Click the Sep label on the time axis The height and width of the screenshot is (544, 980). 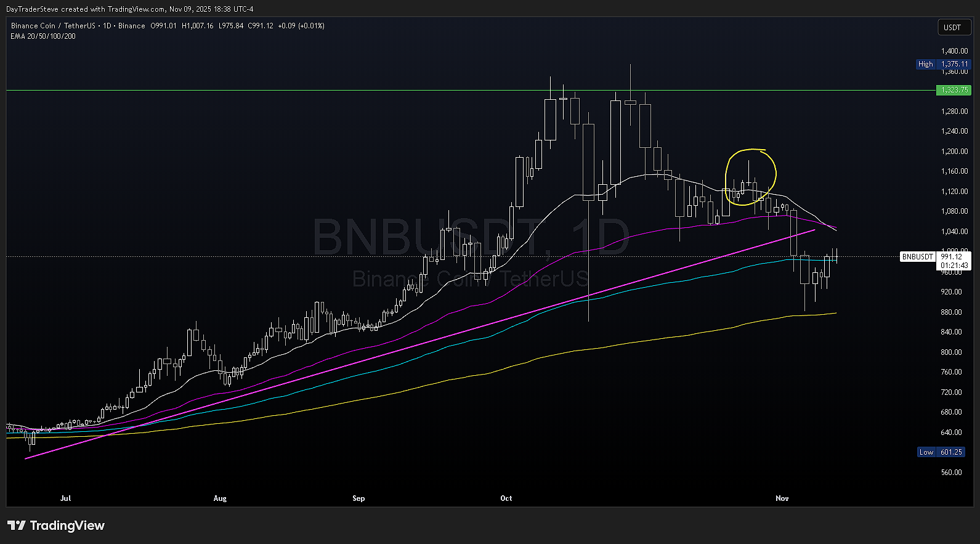coord(358,498)
